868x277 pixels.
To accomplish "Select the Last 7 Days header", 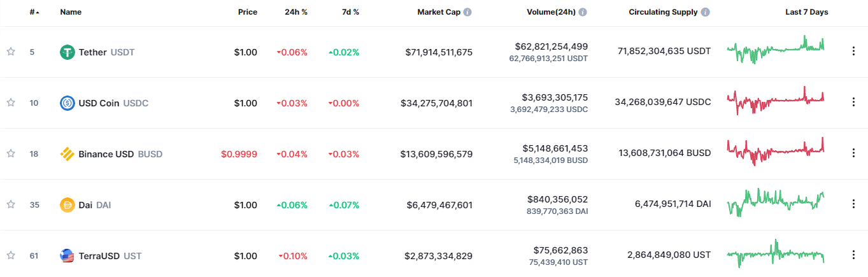I will (x=807, y=12).
